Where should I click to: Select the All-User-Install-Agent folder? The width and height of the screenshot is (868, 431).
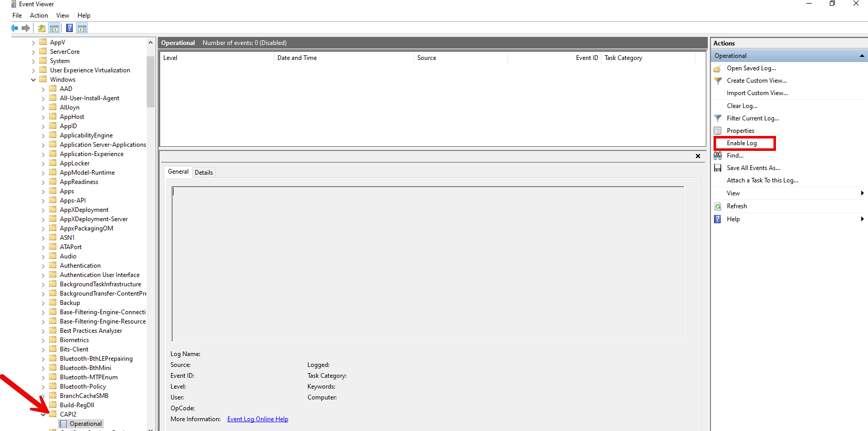[x=89, y=98]
